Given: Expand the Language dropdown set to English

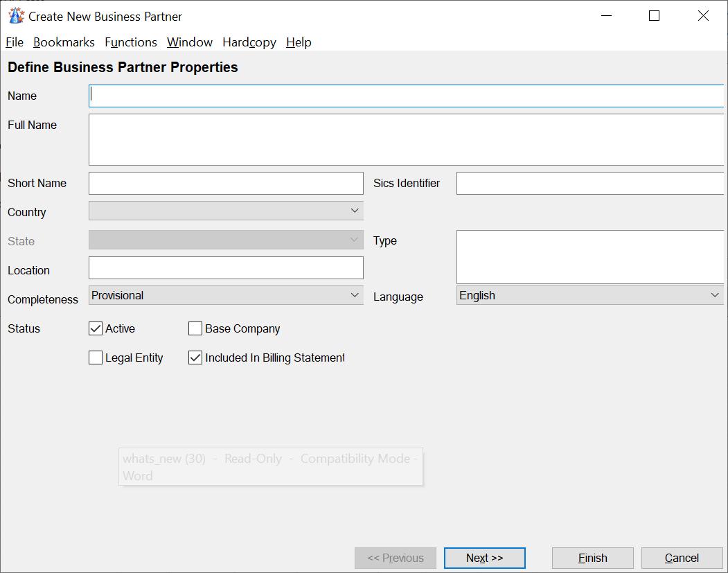Looking at the screenshot, I should (x=589, y=295).
